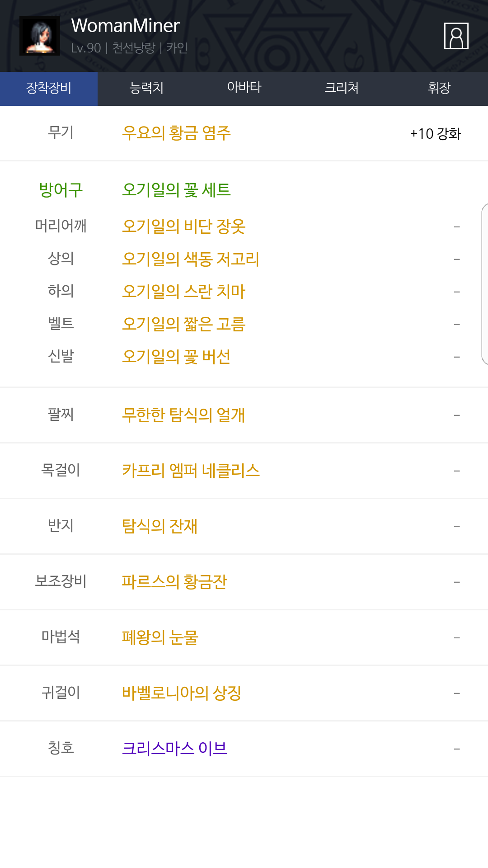Open 오기일의 꽃 버선 shoes item
Screen dimensions: 488x868
pos(176,357)
